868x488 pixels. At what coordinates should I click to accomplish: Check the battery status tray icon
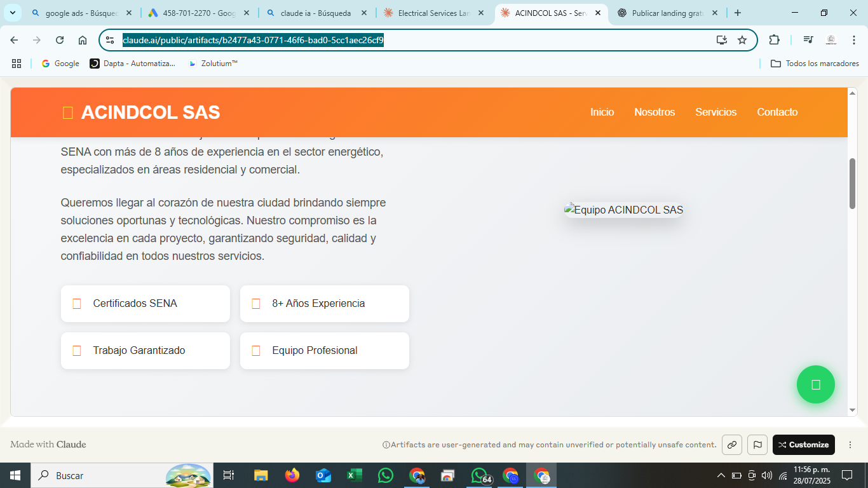click(736, 475)
